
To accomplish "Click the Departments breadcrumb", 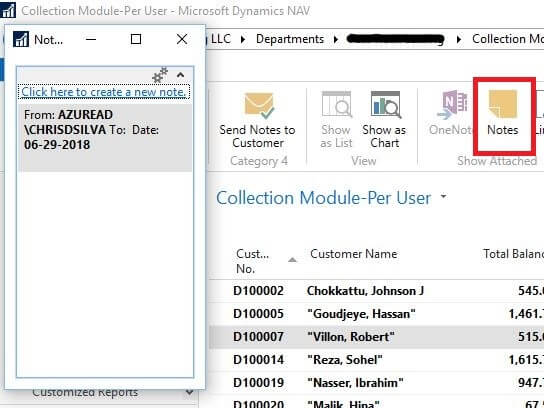I will 290,39.
